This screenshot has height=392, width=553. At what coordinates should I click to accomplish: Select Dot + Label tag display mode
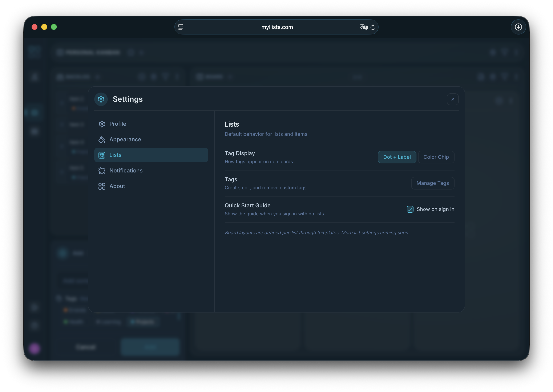397,157
